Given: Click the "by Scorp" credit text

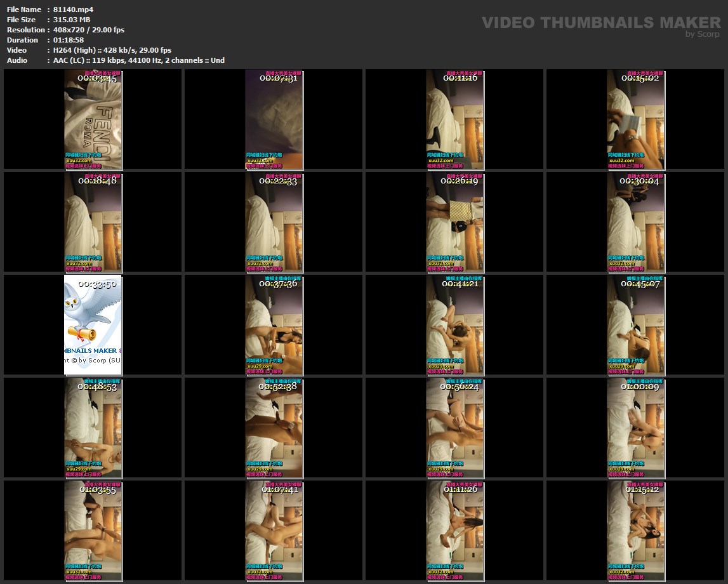Looking at the screenshot, I should [703, 34].
